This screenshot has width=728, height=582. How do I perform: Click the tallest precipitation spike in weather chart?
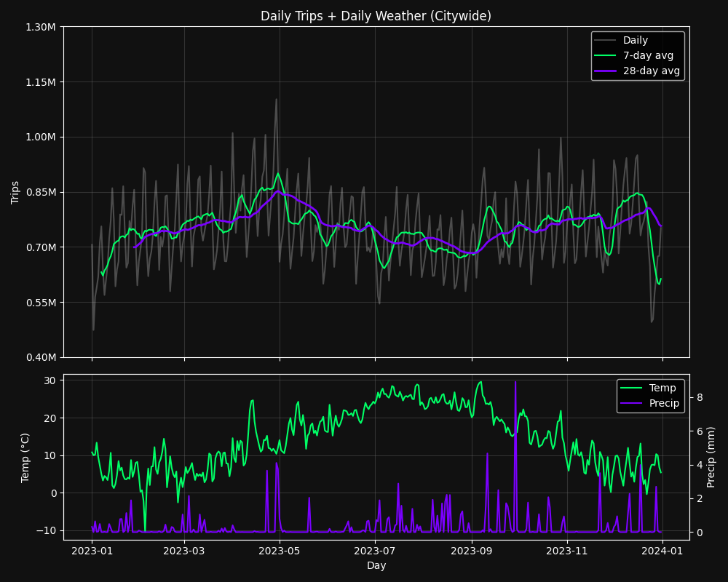(515, 383)
